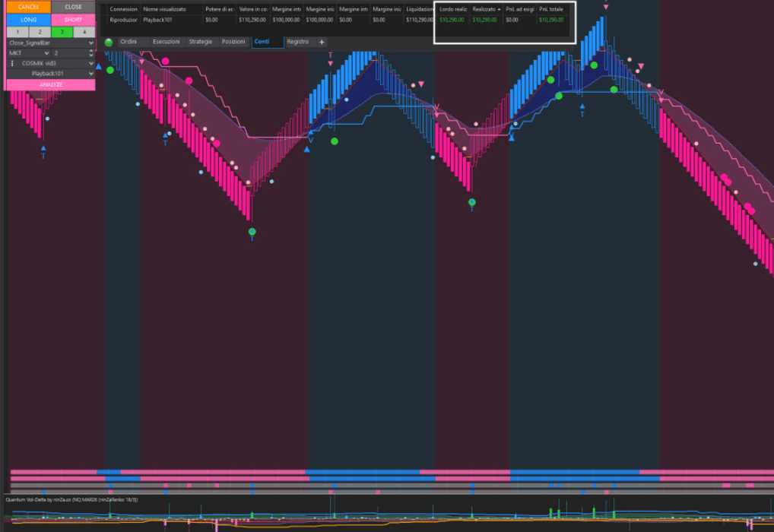
Task: Click the pink ANALYZE button
Action: point(51,85)
